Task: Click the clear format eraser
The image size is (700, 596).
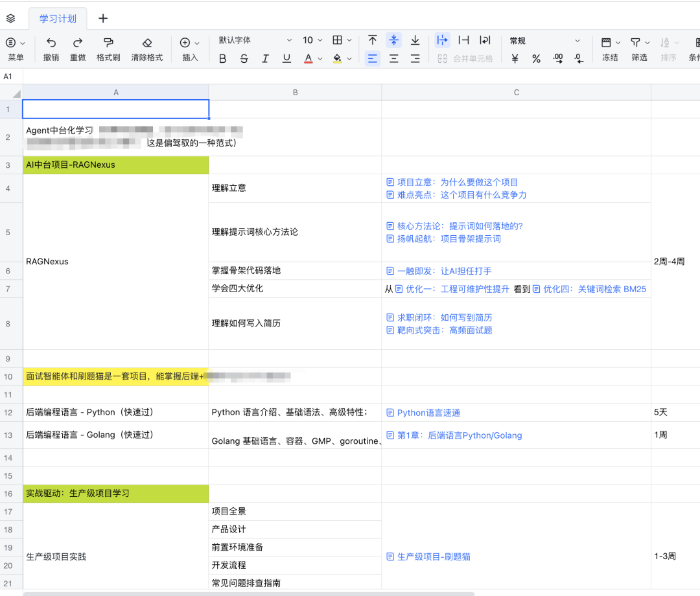Action: pos(147,42)
